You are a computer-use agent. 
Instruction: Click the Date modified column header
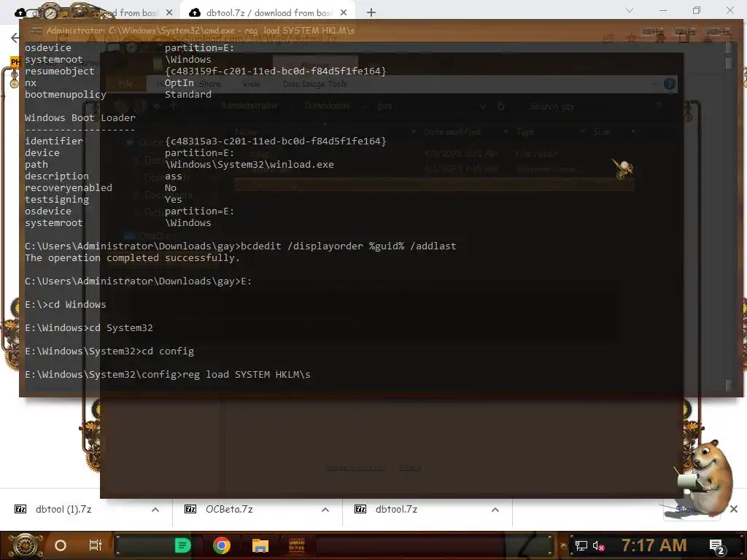pos(452,132)
